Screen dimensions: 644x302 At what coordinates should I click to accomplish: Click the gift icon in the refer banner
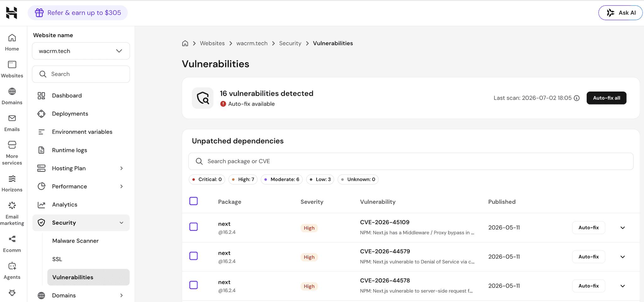[x=39, y=13]
